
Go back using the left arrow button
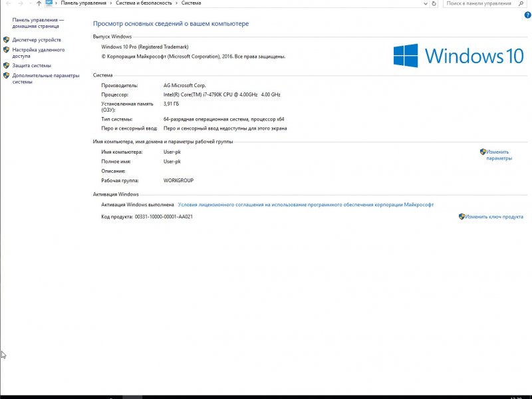click(8, 3)
